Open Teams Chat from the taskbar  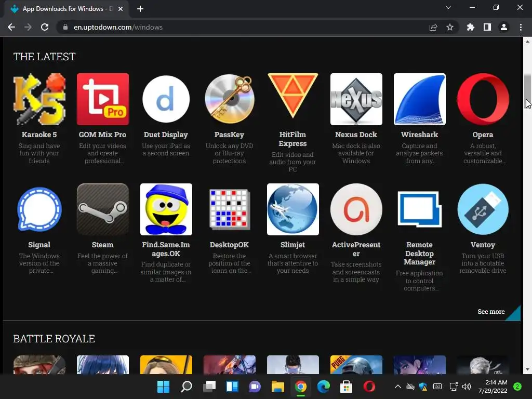pyautogui.click(x=255, y=387)
